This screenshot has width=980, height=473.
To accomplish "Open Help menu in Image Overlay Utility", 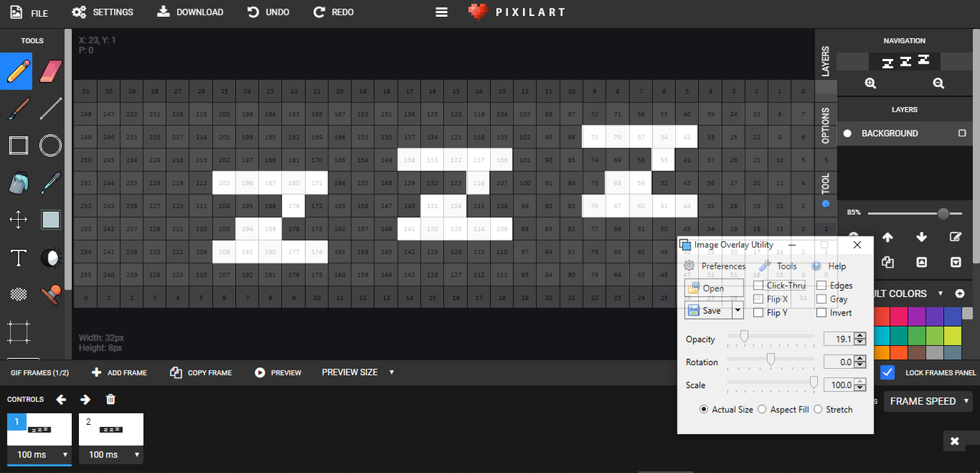I will click(x=828, y=266).
